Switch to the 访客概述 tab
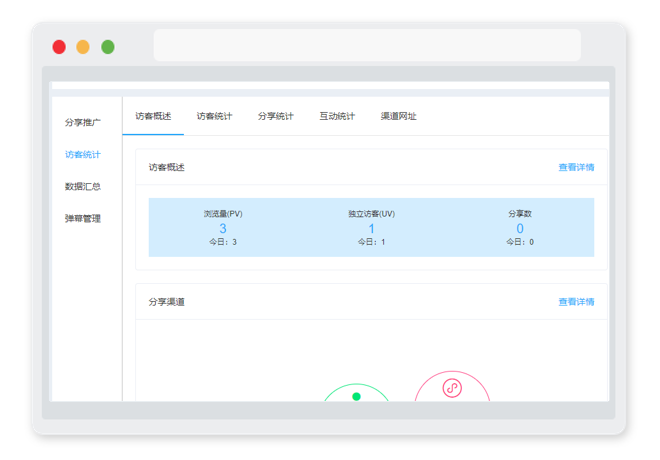Viewport: 660px width, 460px height. click(x=153, y=116)
